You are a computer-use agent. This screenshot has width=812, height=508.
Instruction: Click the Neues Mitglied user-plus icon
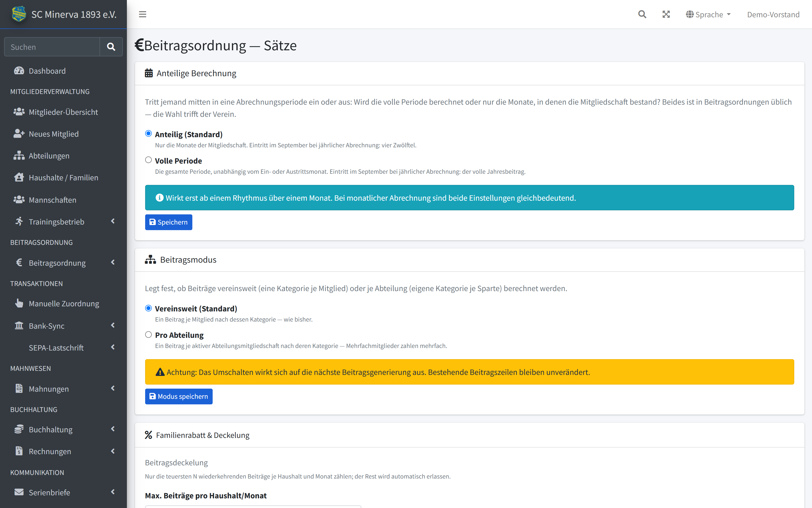click(19, 133)
